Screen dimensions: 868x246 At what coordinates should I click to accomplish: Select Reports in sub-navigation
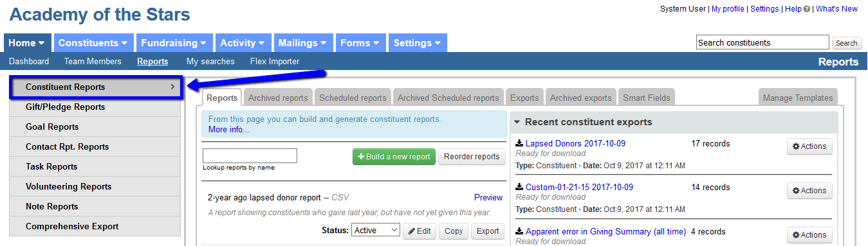[x=152, y=62]
